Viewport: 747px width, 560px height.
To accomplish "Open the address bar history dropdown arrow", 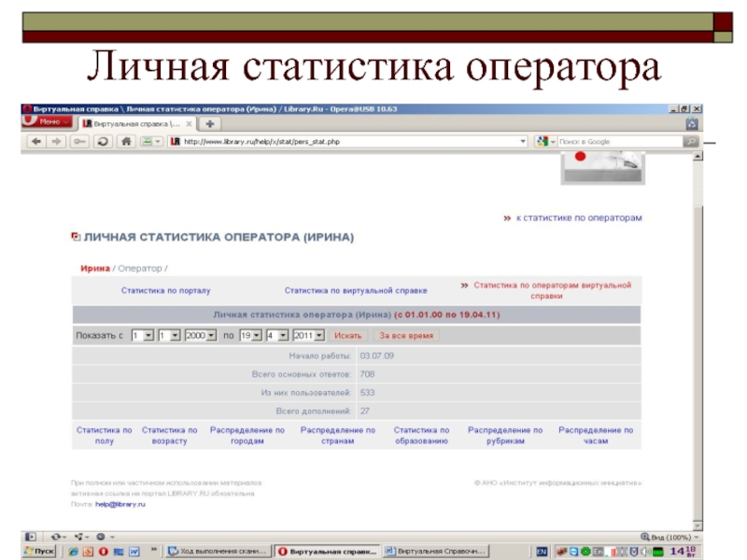I will coord(523,142).
